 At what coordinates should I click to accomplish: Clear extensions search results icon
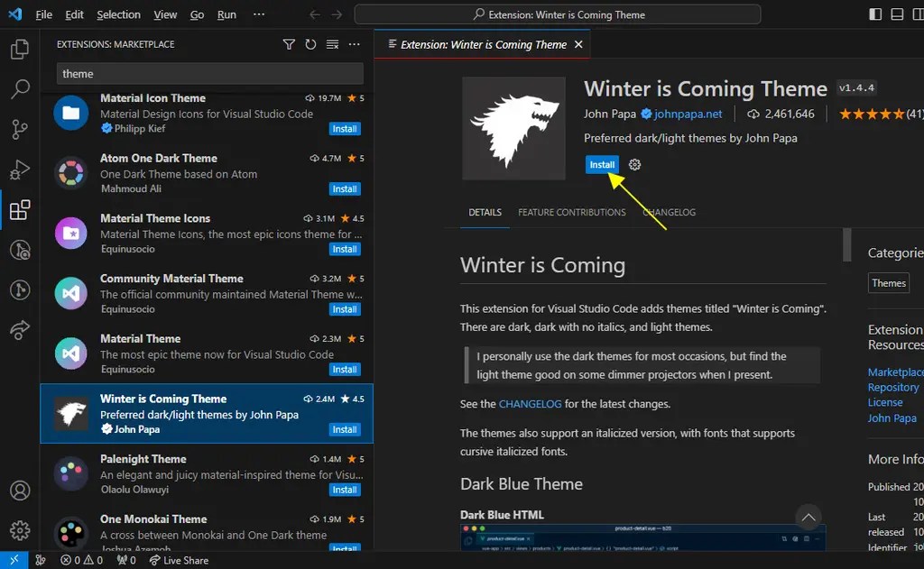click(332, 44)
